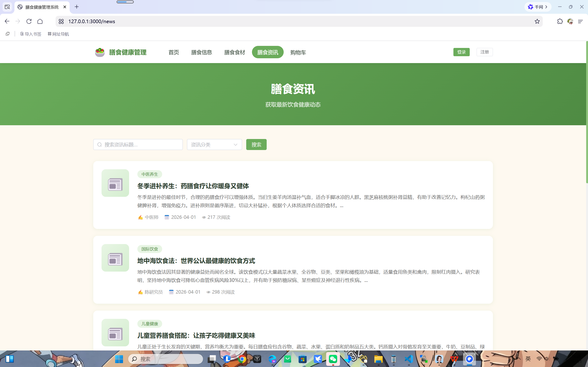Viewport: 588px width, 367px height.
Task: Open WeChat from the taskbar
Action: (333, 359)
